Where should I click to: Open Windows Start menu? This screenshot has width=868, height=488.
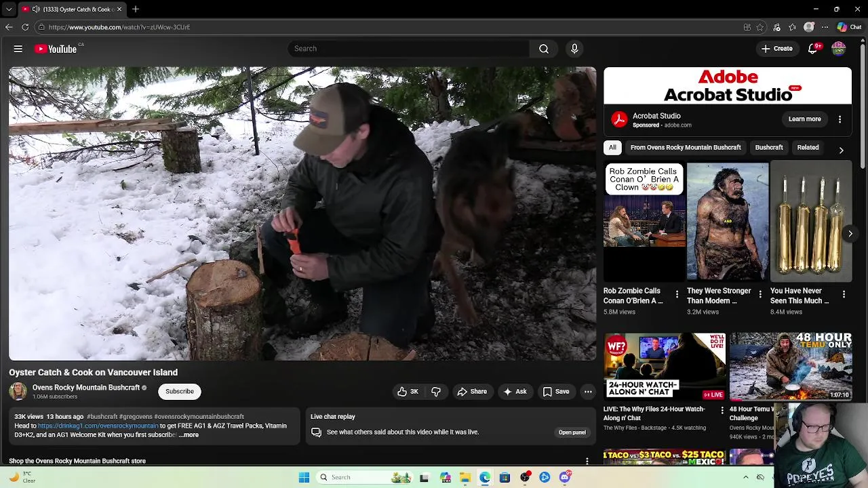[304, 477]
